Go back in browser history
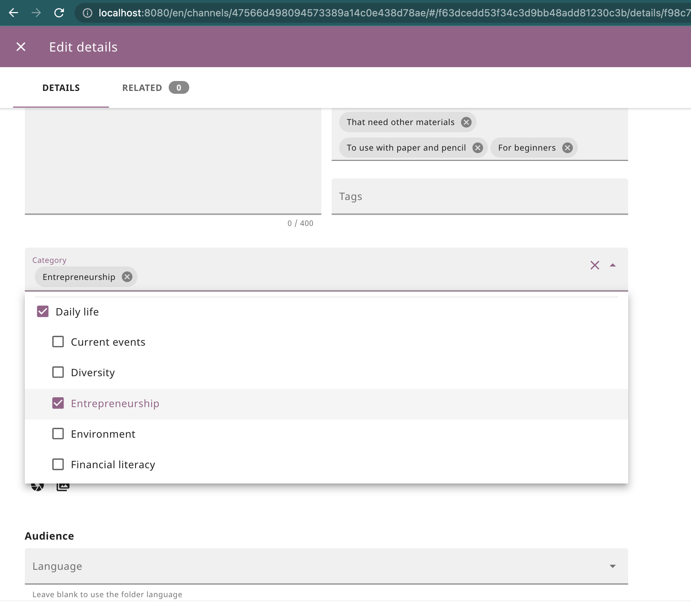The image size is (691, 616). point(13,13)
